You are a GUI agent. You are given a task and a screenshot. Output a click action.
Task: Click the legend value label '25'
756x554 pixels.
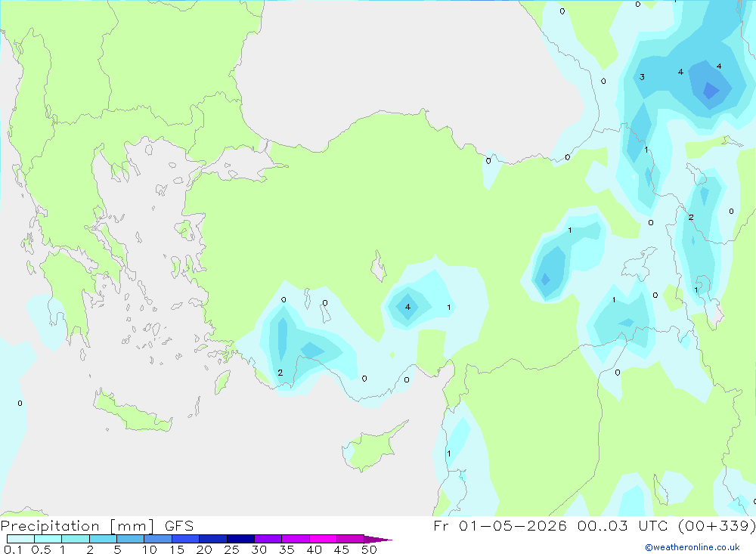(x=231, y=549)
